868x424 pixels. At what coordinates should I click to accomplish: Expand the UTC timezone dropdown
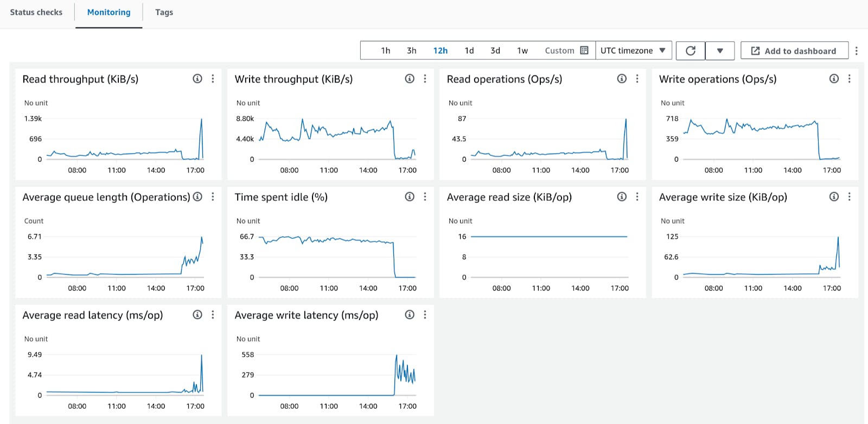(x=633, y=50)
